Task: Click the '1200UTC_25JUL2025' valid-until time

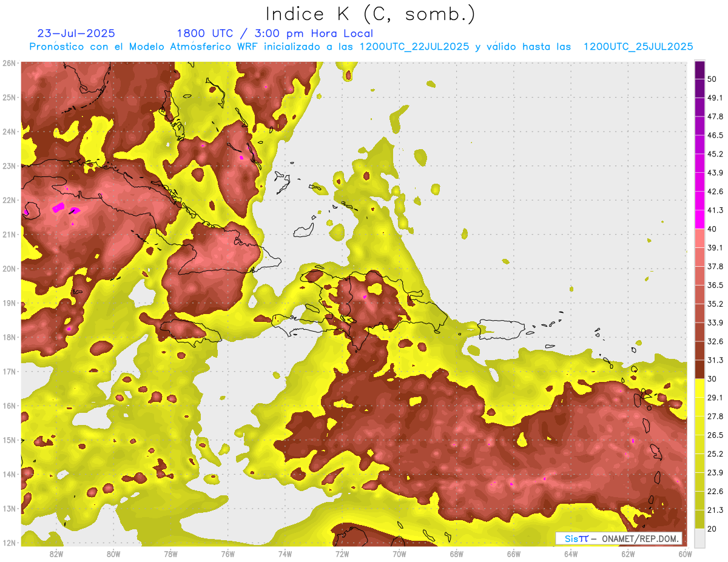Action: [638, 47]
